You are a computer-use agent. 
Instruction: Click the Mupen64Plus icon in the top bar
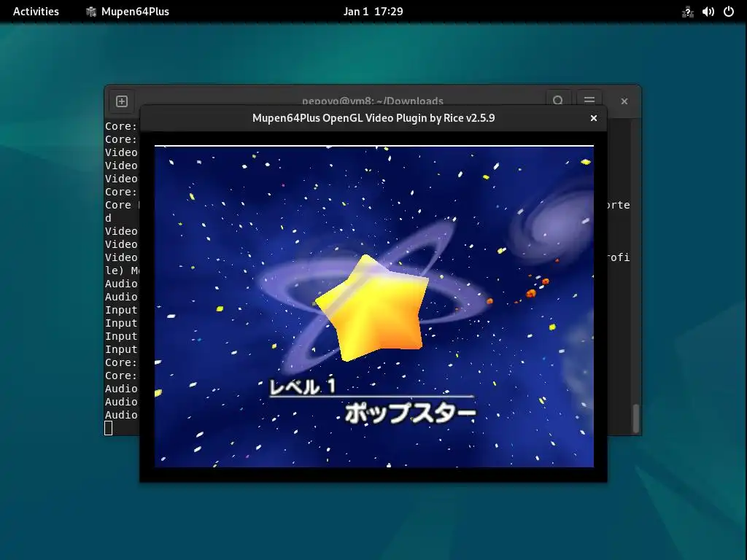coord(91,12)
